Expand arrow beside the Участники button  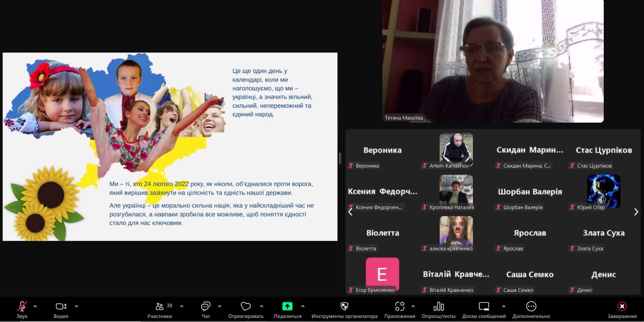(182, 306)
